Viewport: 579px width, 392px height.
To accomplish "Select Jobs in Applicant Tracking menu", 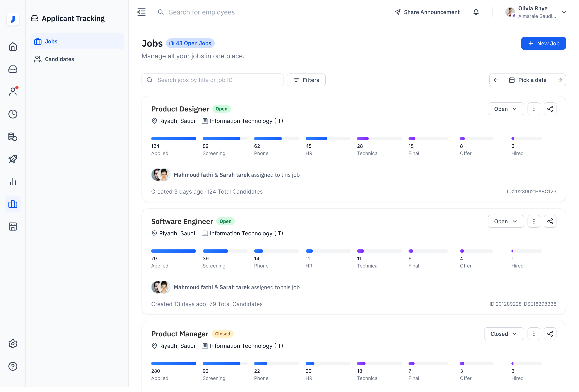I will coord(51,41).
